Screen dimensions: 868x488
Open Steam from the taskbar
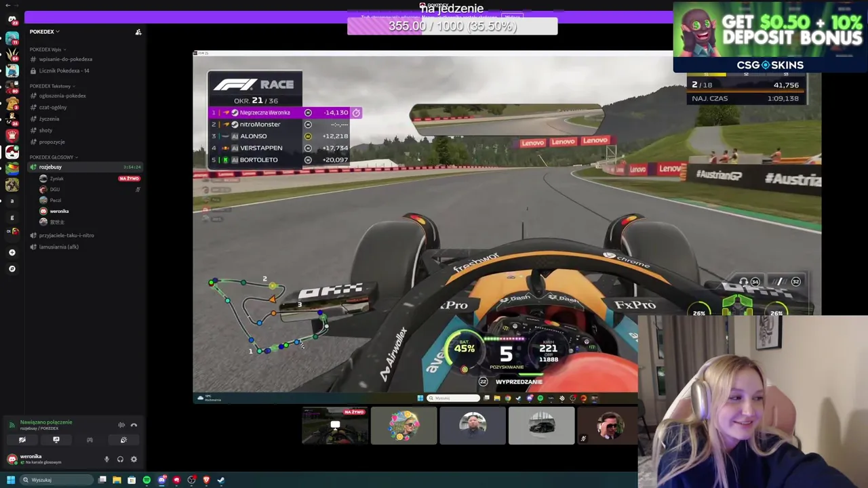tap(221, 480)
